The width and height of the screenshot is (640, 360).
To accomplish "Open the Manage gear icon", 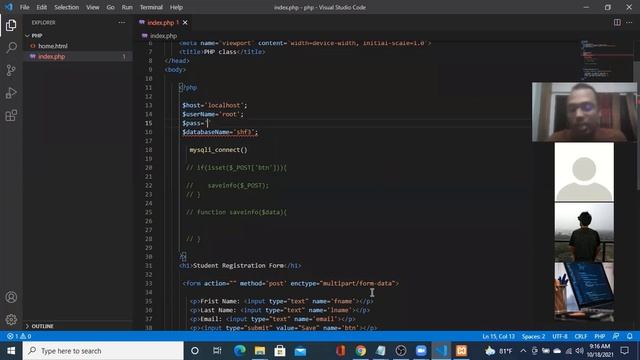I will click(x=11, y=319).
